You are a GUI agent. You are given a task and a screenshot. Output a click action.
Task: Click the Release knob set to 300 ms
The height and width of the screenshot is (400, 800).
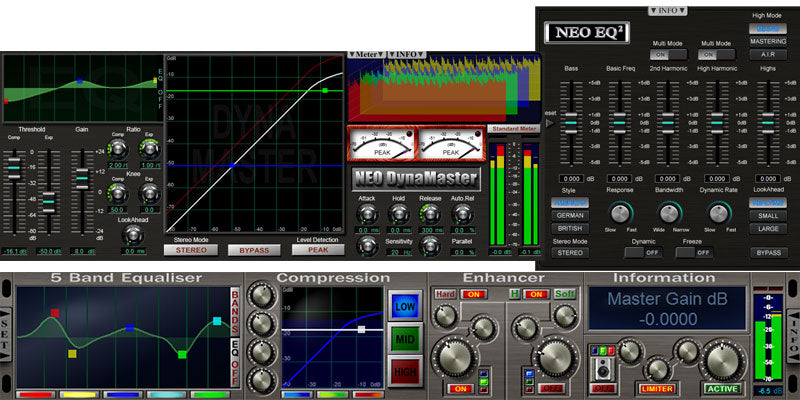[430, 214]
